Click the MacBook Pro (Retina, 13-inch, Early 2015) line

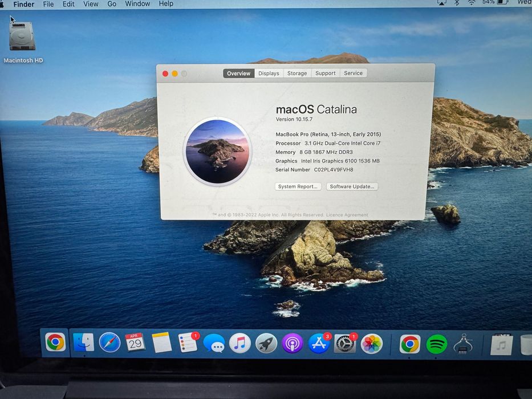328,135
